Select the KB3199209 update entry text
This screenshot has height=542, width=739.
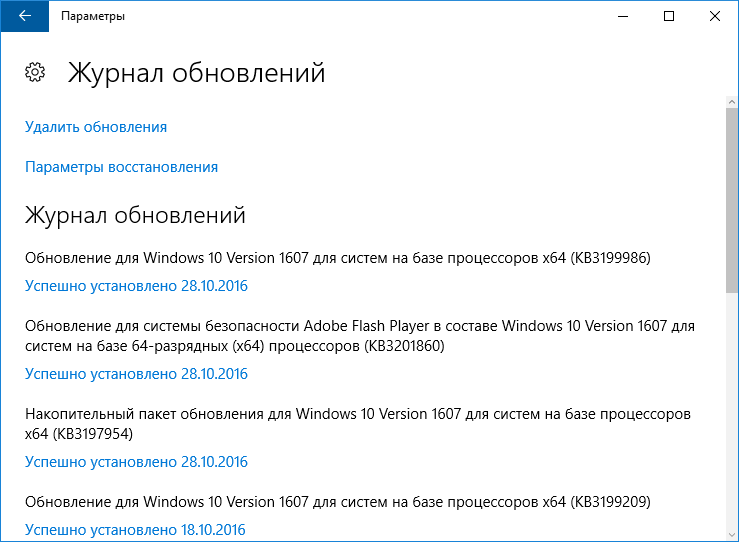[337, 502]
